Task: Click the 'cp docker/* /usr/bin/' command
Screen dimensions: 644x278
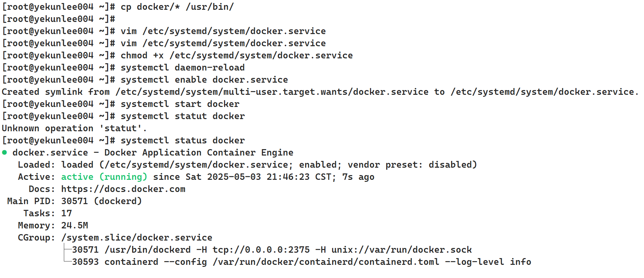Action: pos(177,7)
